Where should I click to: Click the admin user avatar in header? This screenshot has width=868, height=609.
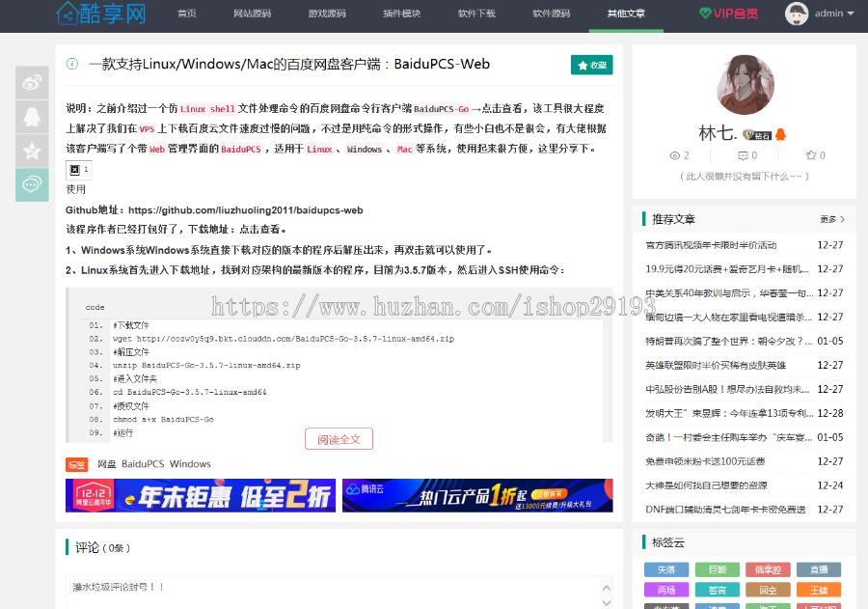[x=797, y=14]
